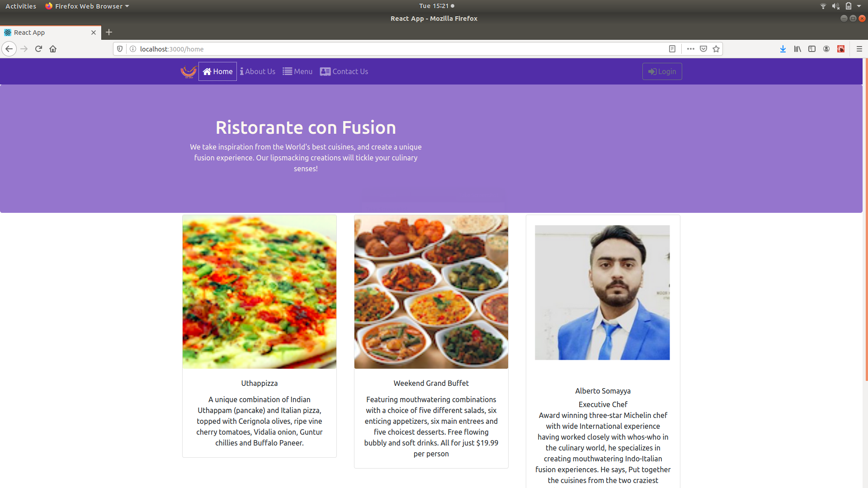Open Firefox account icon

[826, 49]
